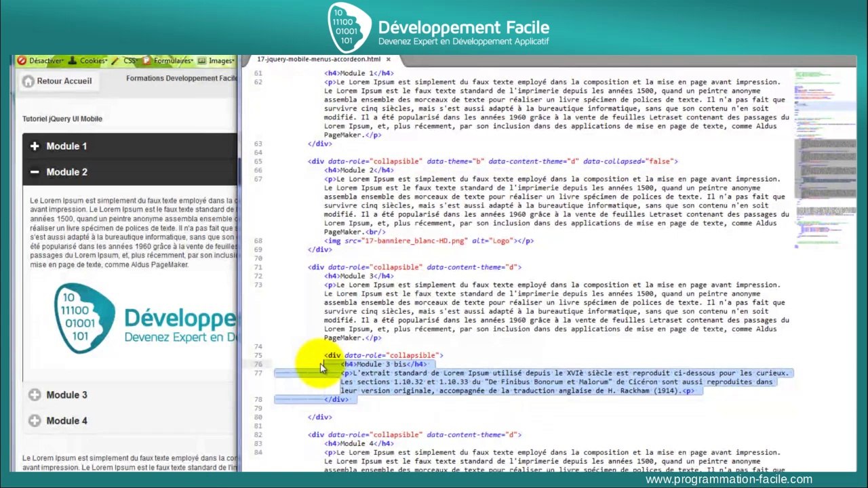Screen dimensions: 868x488
Task: Expand the Module 4 accordion item
Action: point(130,420)
